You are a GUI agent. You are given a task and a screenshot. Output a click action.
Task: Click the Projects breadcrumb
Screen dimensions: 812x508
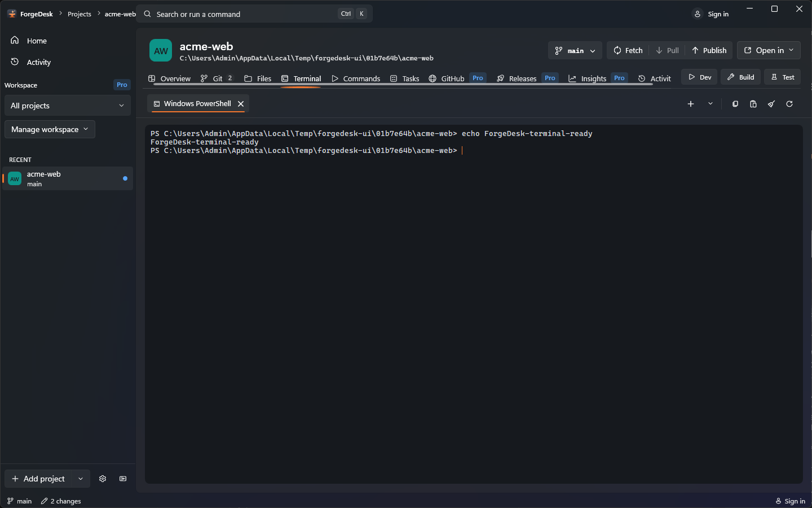80,14
